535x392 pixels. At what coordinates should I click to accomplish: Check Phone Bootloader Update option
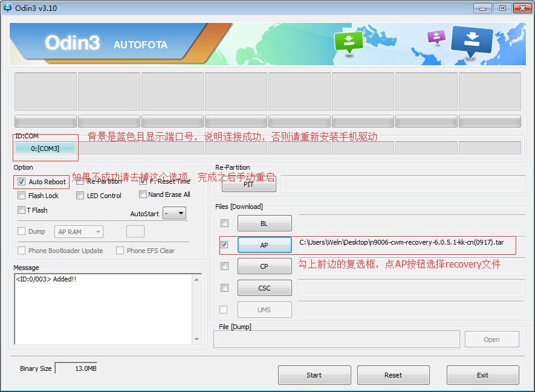point(22,251)
